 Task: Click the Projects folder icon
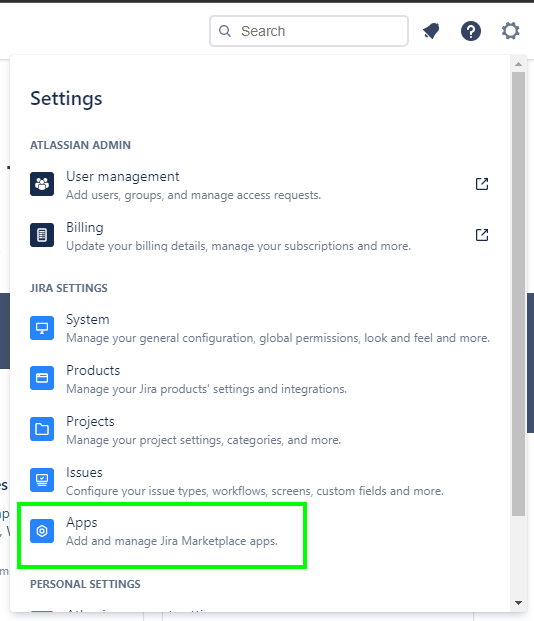coord(42,429)
